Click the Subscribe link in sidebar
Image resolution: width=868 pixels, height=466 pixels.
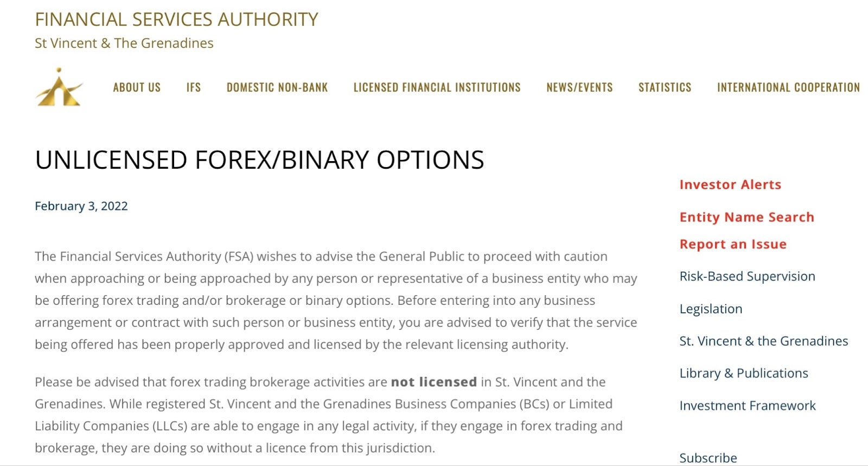point(708,457)
